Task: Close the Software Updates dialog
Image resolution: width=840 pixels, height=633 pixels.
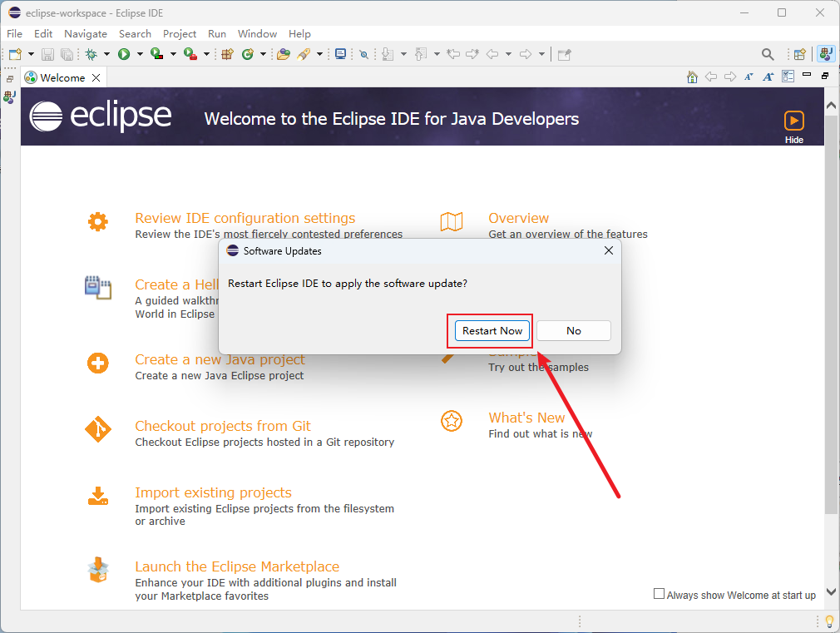Action: [x=609, y=250]
